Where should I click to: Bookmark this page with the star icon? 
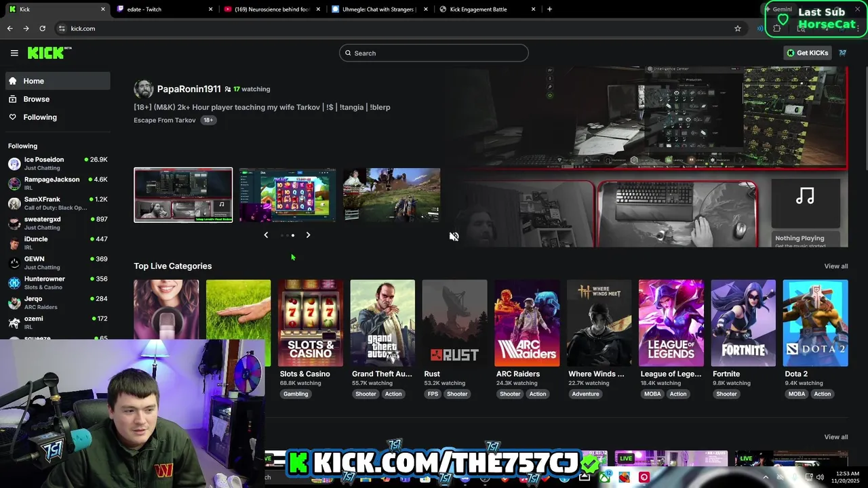tap(738, 28)
